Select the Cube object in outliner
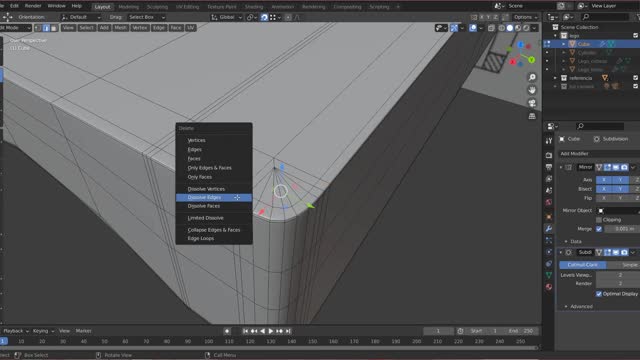Image resolution: width=640 pixels, height=360 pixels. click(x=584, y=44)
